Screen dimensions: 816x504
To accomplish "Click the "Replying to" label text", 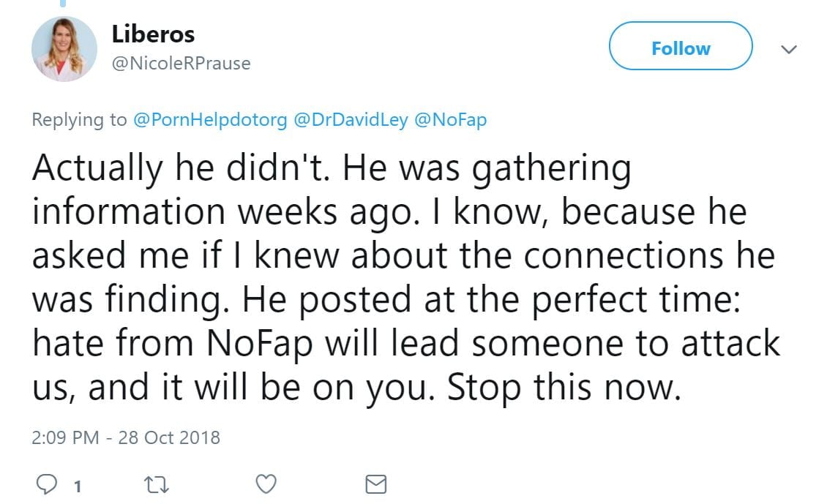I will [x=79, y=120].
